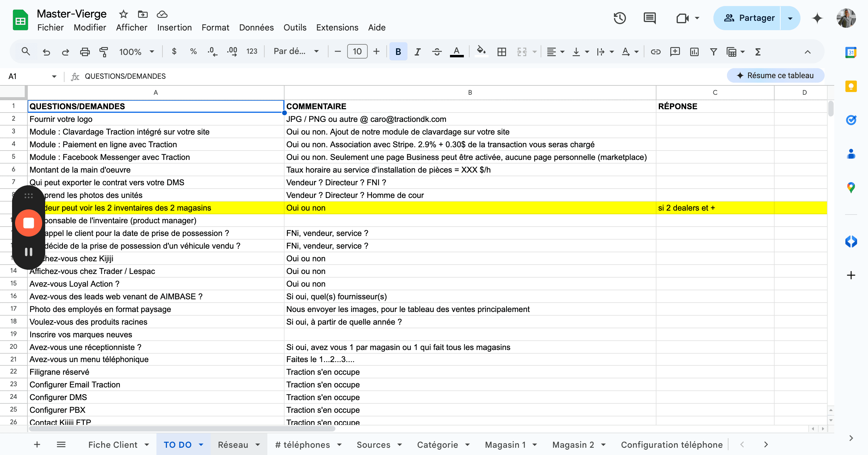Expand the font family dropdown
This screenshot has height=455, width=868.
pyautogui.click(x=296, y=51)
